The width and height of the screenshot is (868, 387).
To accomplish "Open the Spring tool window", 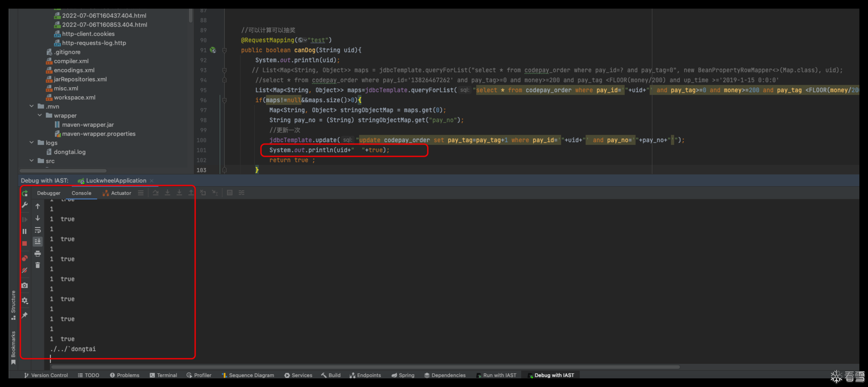I will [403, 375].
